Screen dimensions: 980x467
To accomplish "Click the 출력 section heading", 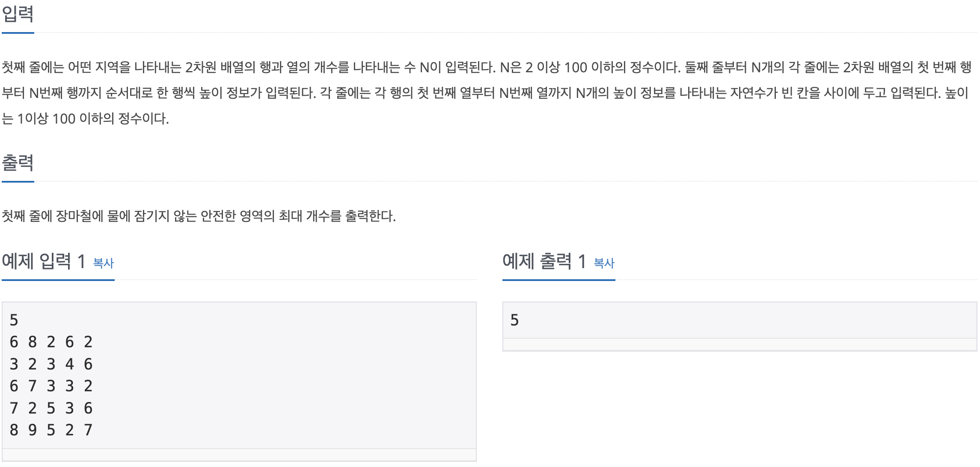I will [18, 163].
